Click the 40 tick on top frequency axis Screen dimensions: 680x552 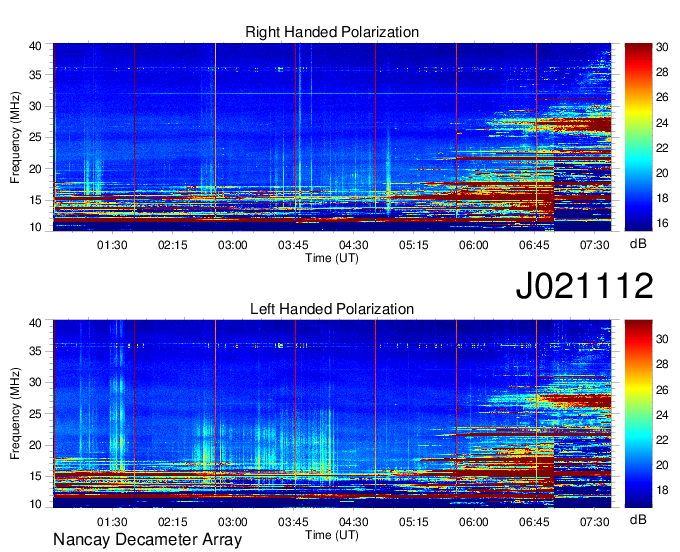pyautogui.click(x=35, y=46)
